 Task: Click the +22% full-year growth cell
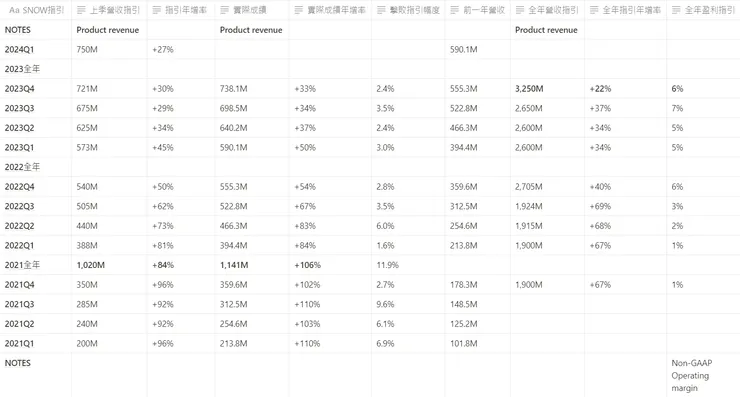click(600, 89)
